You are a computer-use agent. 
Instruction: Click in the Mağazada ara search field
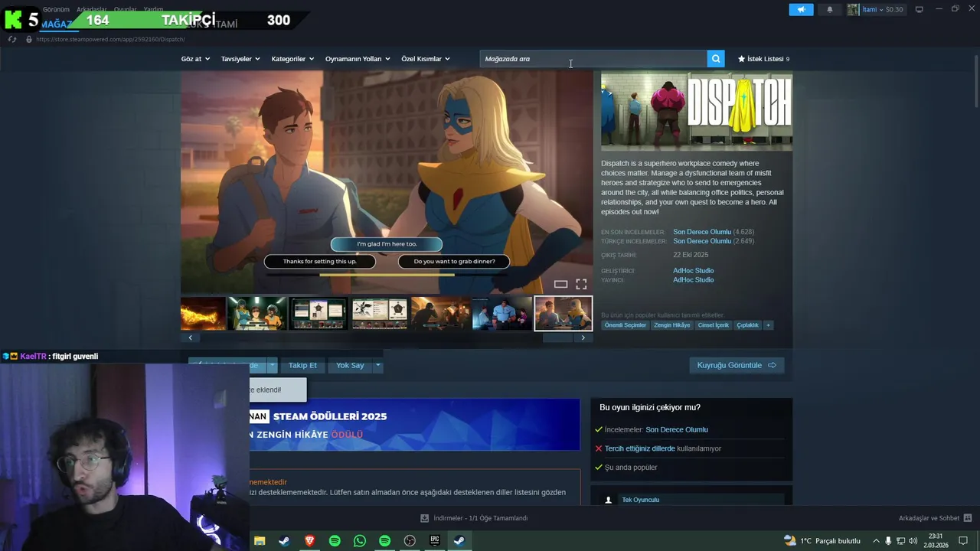[x=593, y=59]
